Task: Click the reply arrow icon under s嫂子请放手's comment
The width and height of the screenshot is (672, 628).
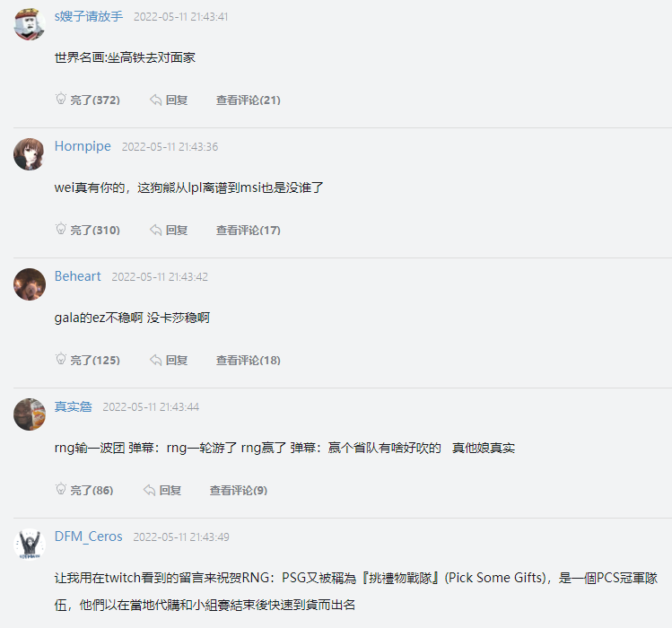Action: [x=156, y=100]
